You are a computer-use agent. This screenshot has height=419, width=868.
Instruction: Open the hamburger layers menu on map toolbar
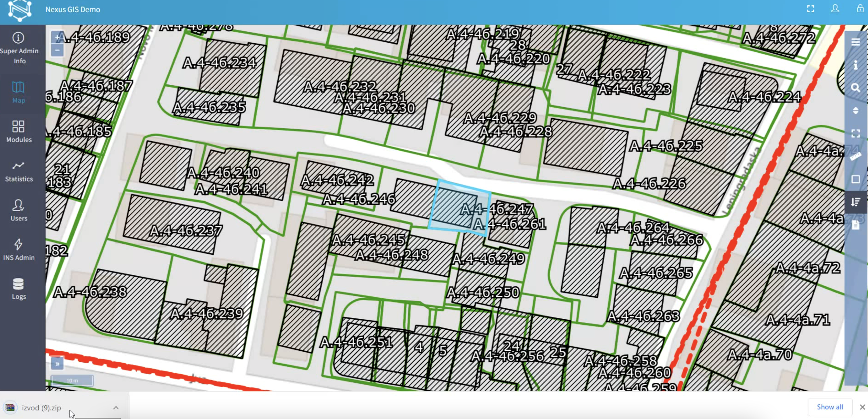tap(855, 42)
